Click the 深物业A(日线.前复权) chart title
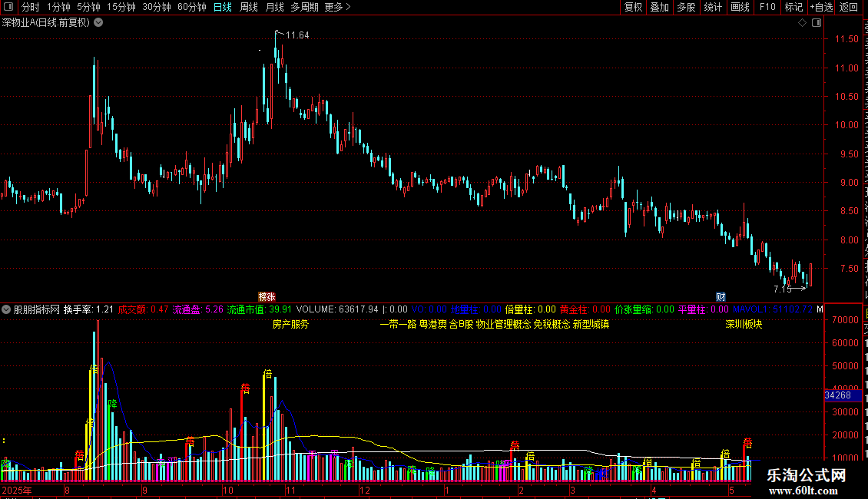The width and height of the screenshot is (868, 499). pos(46,23)
